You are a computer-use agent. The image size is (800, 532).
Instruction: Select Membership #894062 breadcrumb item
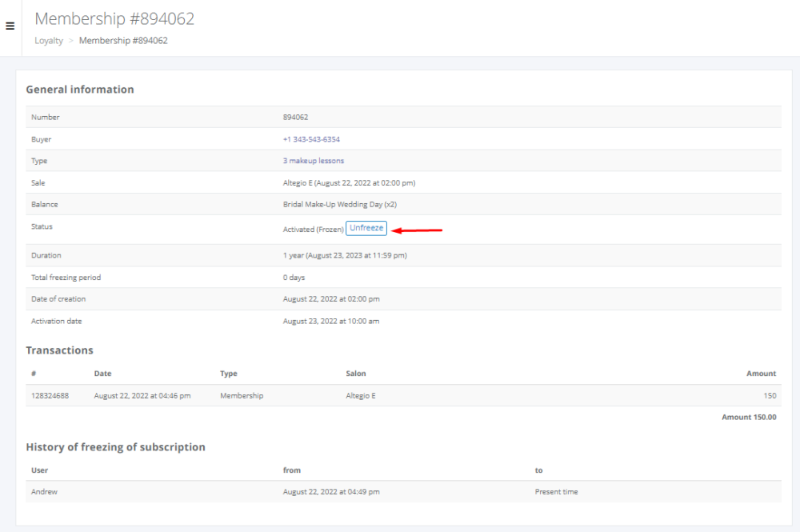(x=123, y=40)
